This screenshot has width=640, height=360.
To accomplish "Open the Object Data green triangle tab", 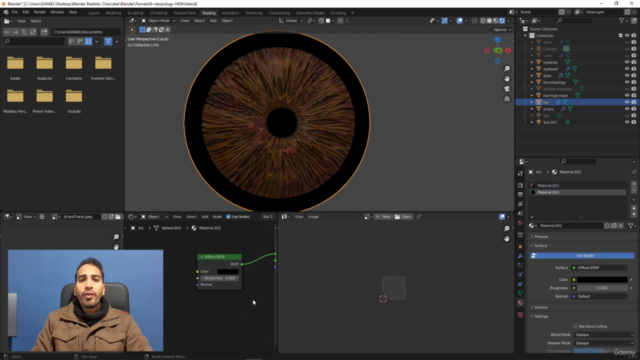I will [520, 293].
